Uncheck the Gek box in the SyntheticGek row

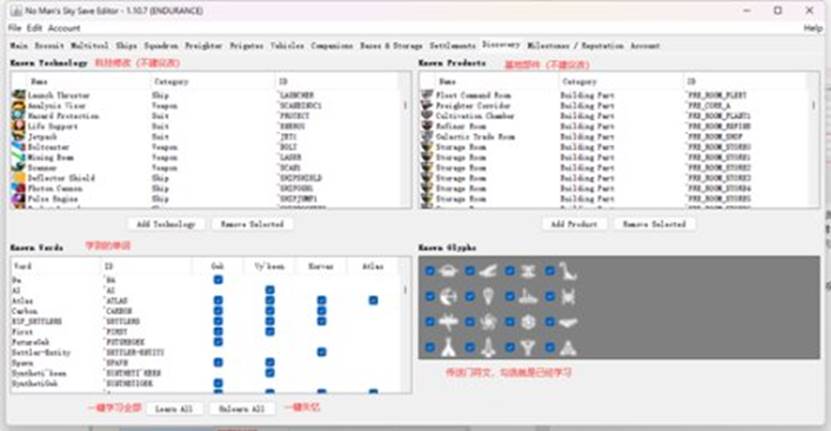point(218,383)
